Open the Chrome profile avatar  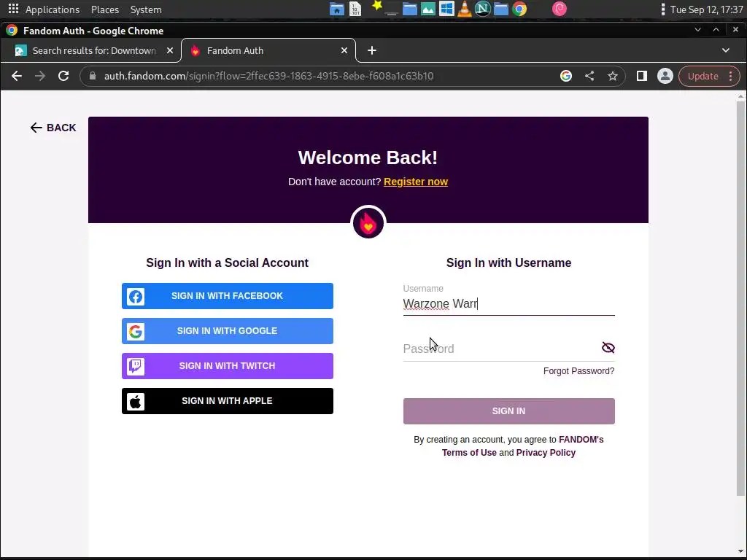coord(665,76)
